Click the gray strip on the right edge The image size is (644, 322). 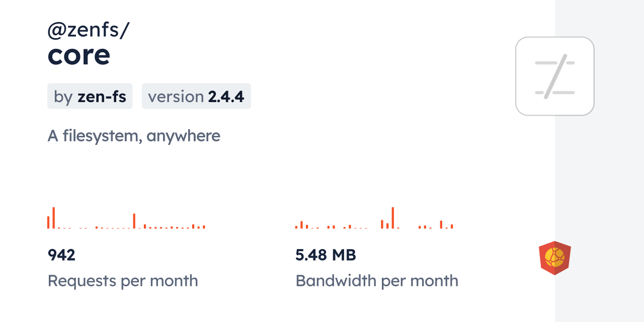click(599, 161)
